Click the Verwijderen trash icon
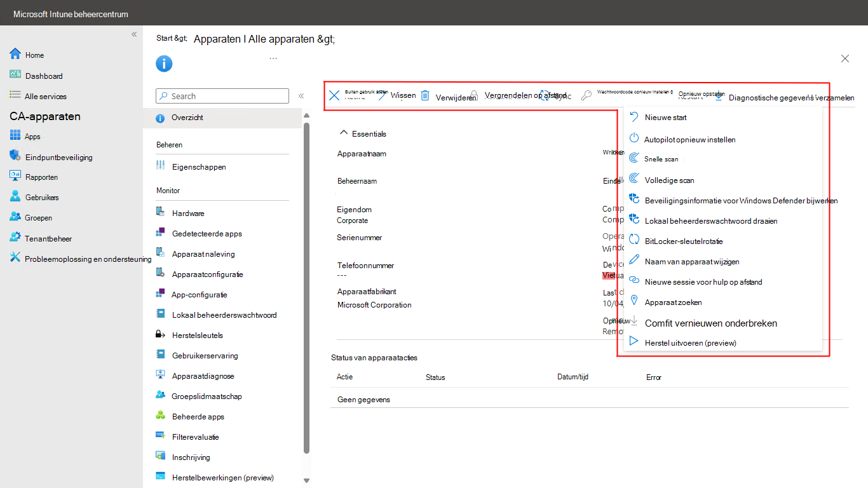The image size is (868, 488). click(x=425, y=96)
